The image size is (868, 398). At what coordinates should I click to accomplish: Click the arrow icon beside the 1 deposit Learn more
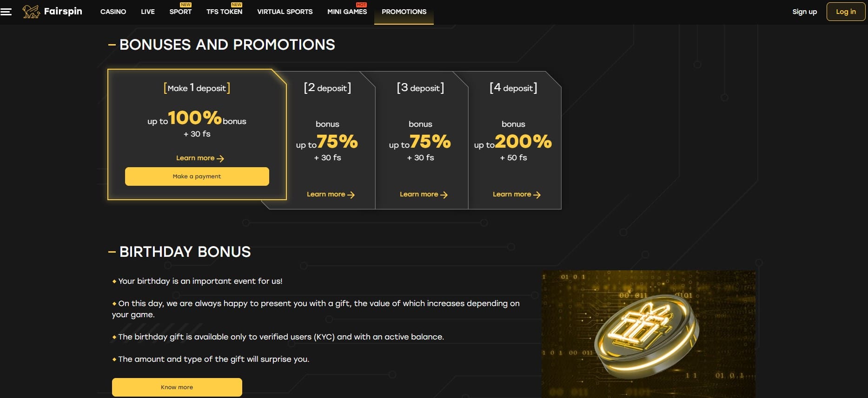click(220, 158)
